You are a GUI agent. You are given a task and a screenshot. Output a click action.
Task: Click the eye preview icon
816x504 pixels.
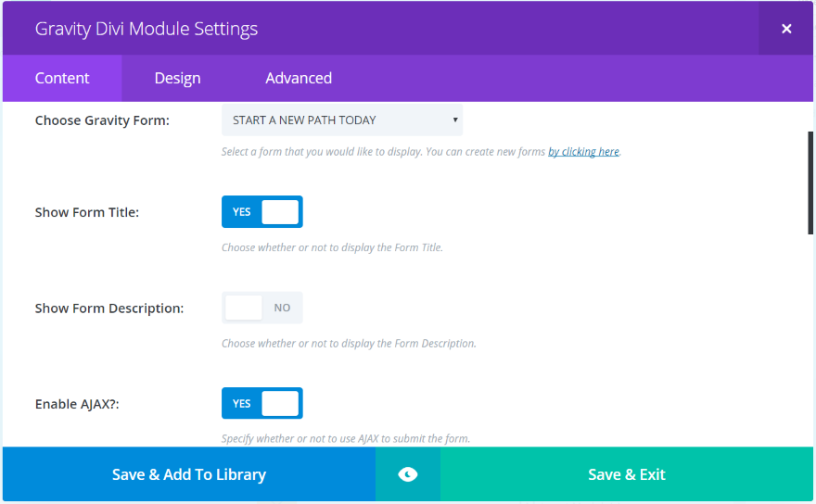pyautogui.click(x=408, y=474)
